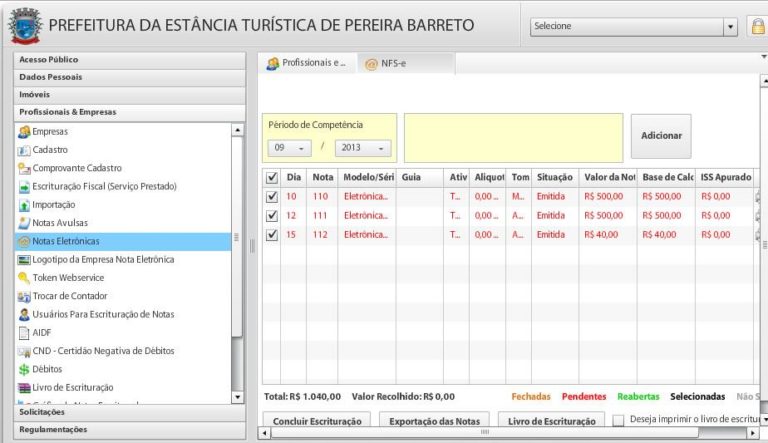Open Livro de Escrituração book icon
Image resolution: width=768 pixels, height=443 pixels.
(24, 387)
